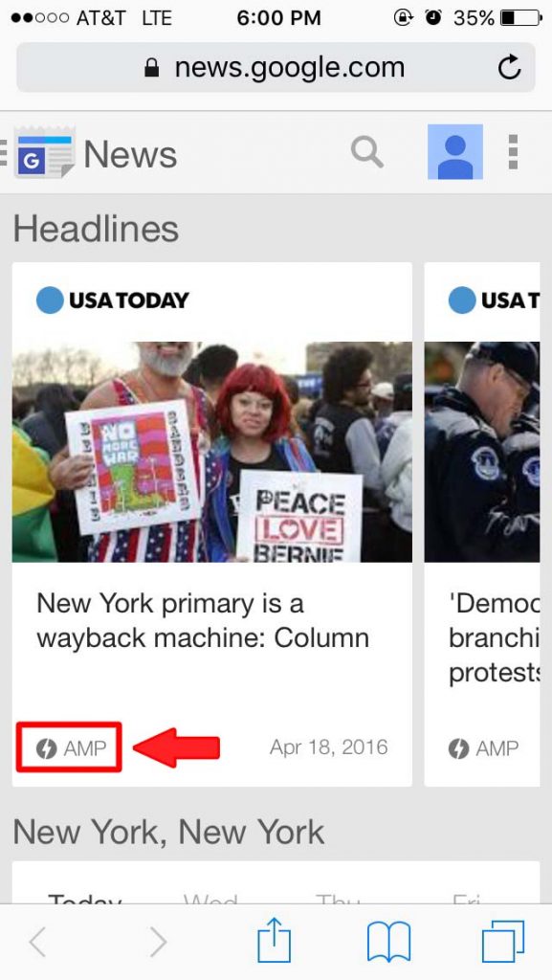
Task: Show open tabs in Safari
Action: click(503, 942)
